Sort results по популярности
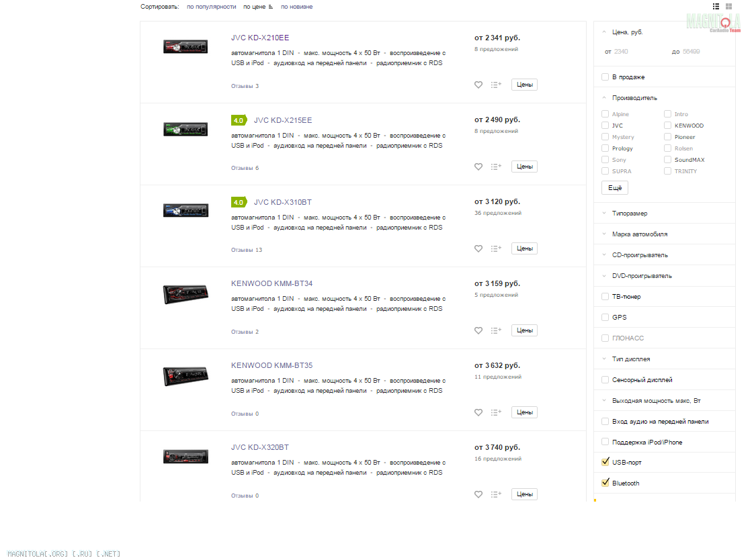Viewport: 754px width, 560px height. pyautogui.click(x=211, y=7)
